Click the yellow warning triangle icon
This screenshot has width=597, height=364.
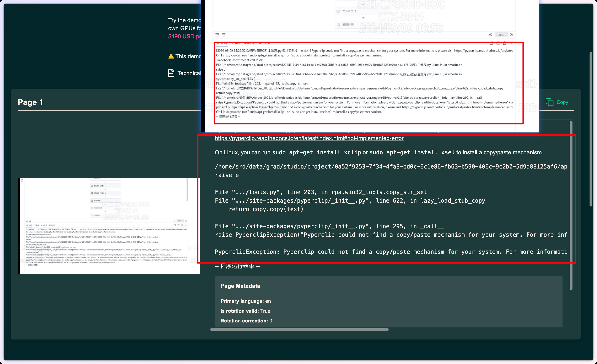[x=171, y=56]
